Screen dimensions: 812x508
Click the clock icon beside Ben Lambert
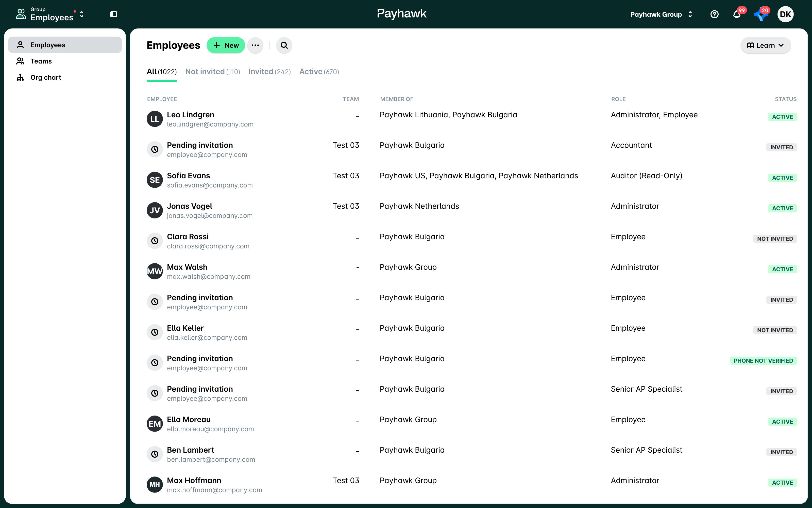click(x=155, y=454)
